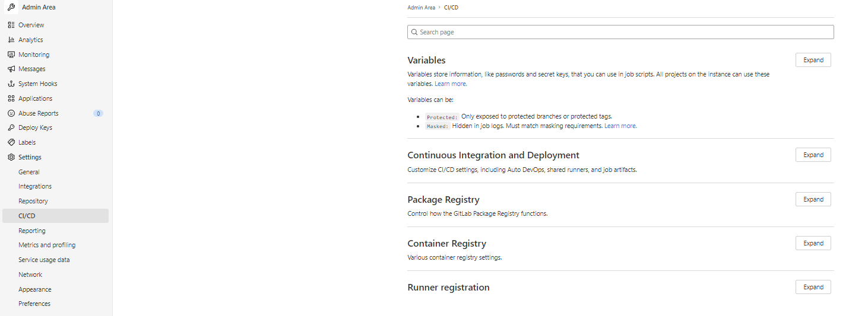Click the Search page input field
The height and width of the screenshot is (316, 868).
[620, 32]
